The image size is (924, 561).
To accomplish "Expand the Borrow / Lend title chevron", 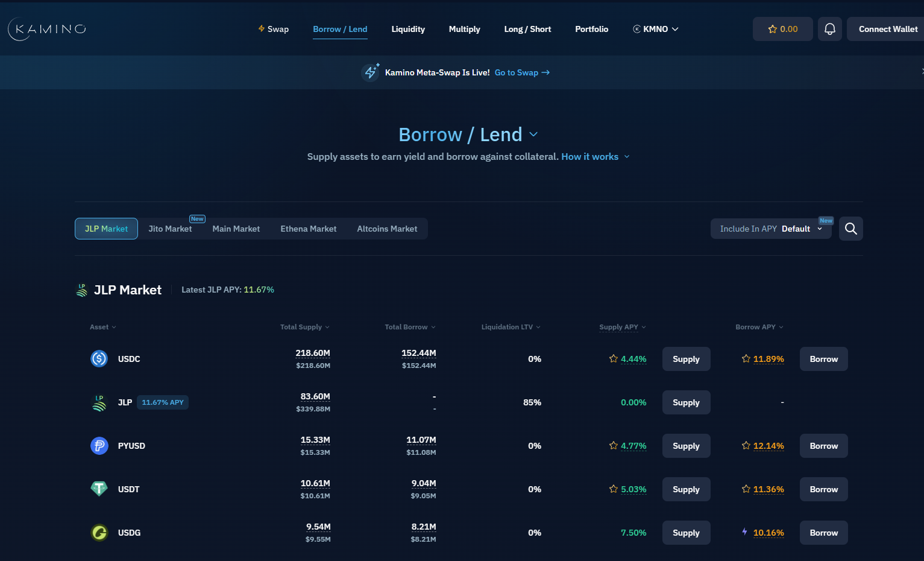I will [x=533, y=135].
